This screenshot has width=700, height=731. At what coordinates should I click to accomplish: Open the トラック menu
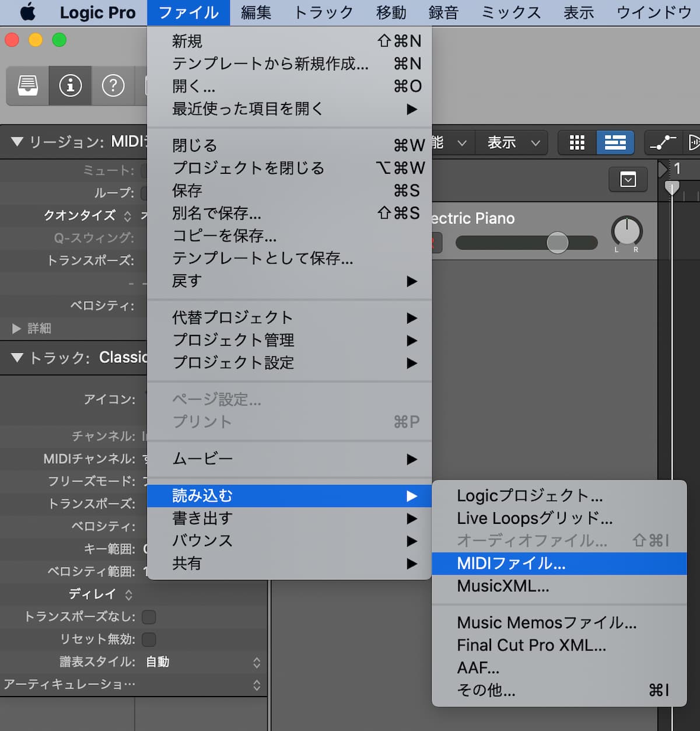[x=324, y=12]
